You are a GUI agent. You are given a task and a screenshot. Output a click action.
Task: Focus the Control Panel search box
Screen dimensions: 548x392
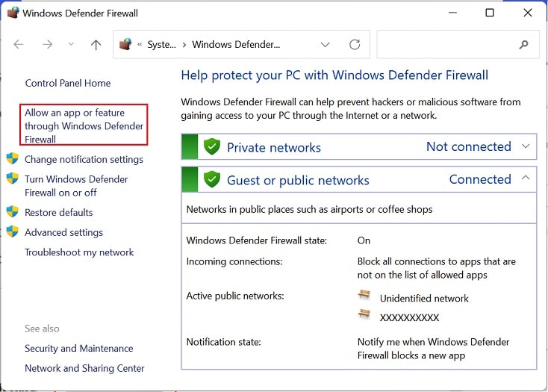(x=458, y=44)
